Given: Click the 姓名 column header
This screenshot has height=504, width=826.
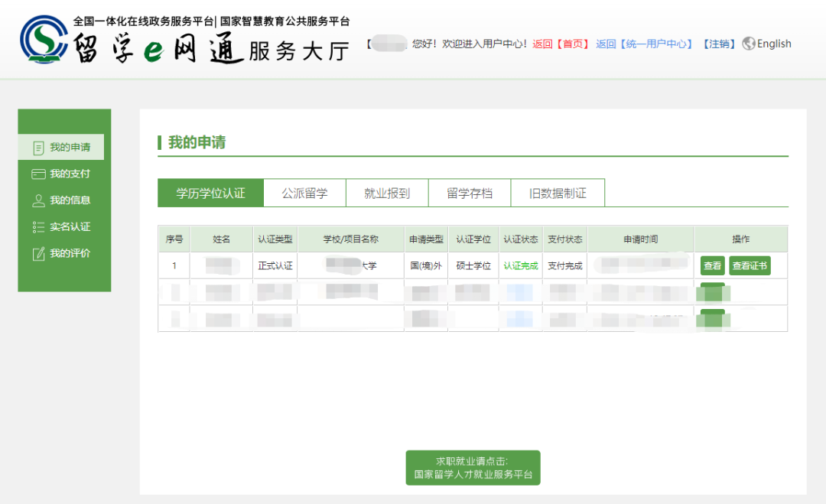Looking at the screenshot, I should click(222, 239).
